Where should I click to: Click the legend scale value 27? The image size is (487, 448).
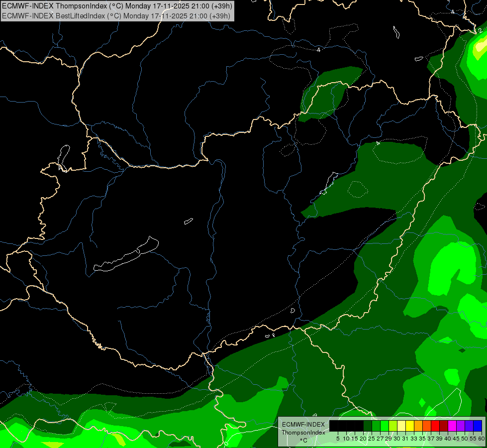pos(380,439)
